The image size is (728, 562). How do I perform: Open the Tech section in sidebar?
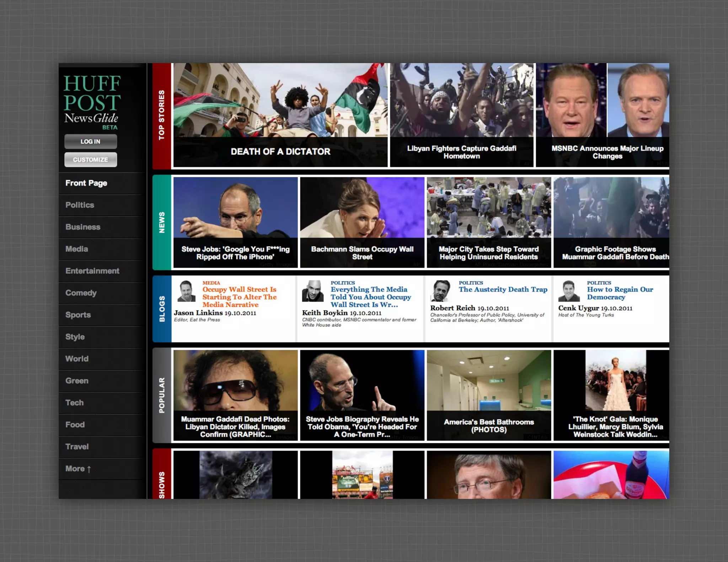[x=74, y=402]
